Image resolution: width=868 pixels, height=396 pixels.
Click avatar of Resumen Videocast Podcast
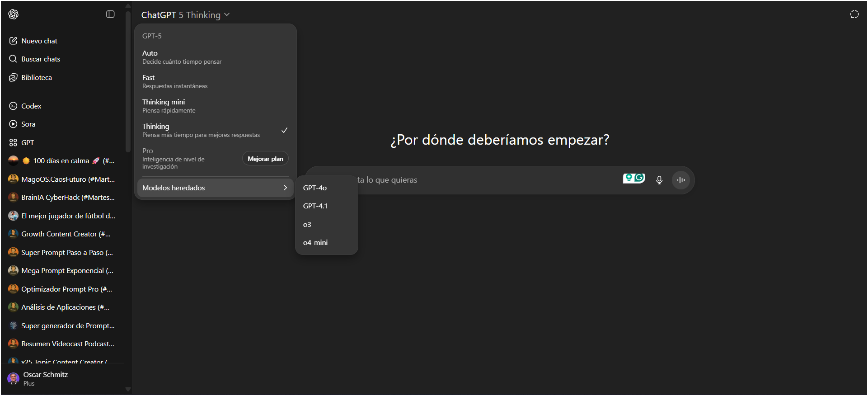click(x=13, y=344)
